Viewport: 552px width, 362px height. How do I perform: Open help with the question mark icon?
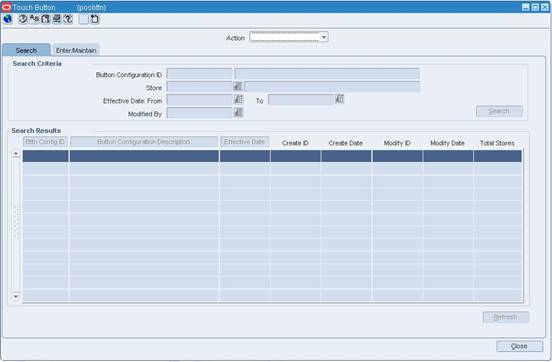(68, 19)
